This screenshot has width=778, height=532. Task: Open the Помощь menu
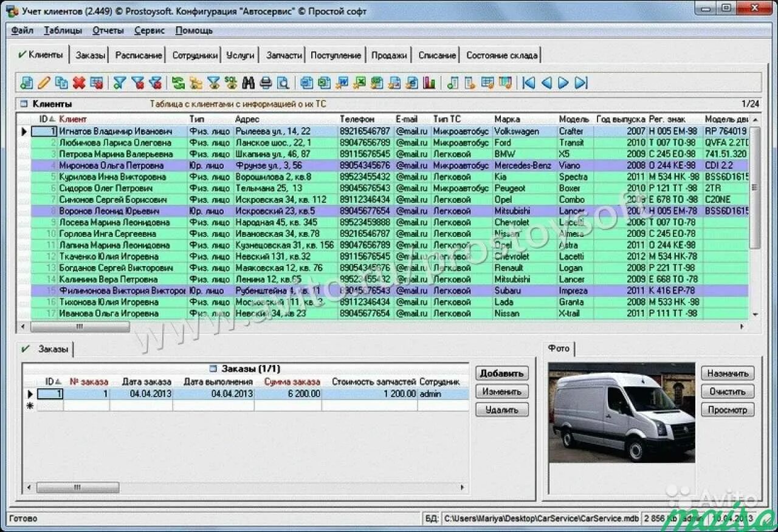click(x=194, y=30)
